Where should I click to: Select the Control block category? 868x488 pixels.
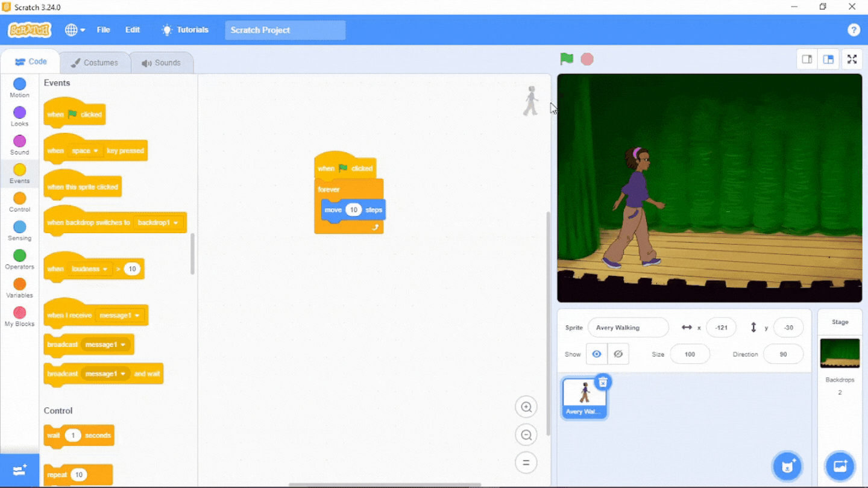pyautogui.click(x=20, y=202)
